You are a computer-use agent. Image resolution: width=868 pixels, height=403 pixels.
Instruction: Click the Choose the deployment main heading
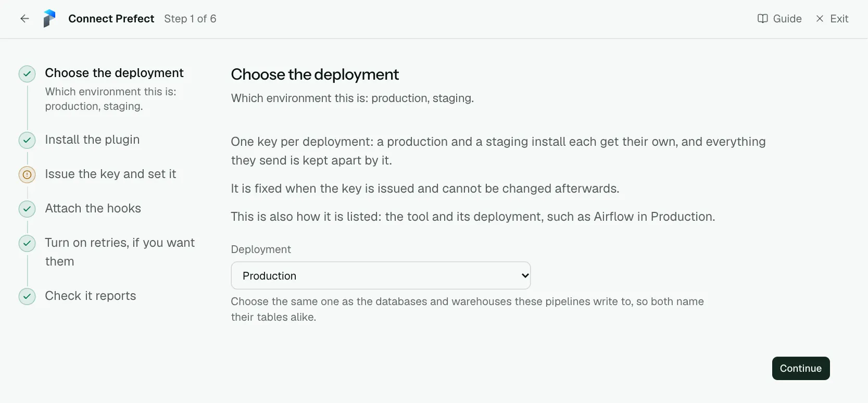point(315,74)
